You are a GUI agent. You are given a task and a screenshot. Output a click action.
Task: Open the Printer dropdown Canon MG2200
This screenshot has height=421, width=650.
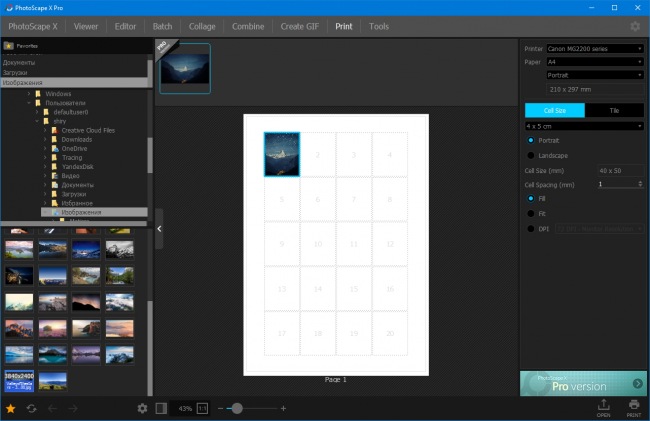pyautogui.click(x=595, y=49)
